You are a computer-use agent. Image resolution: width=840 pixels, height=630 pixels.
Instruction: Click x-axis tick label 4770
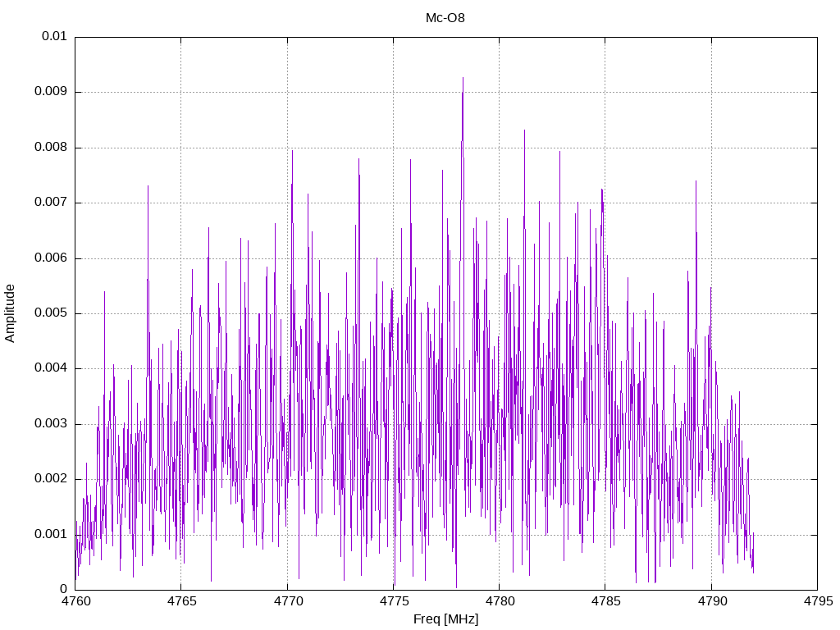288,601
